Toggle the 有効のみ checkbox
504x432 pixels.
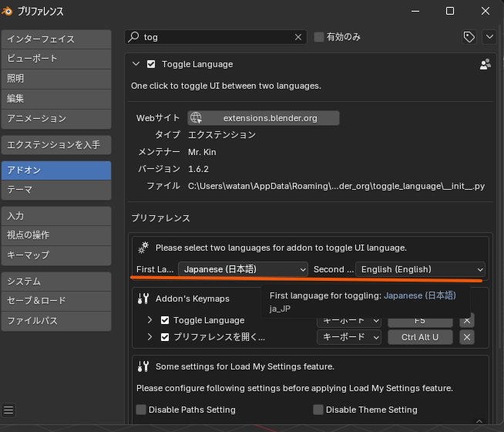coord(319,37)
